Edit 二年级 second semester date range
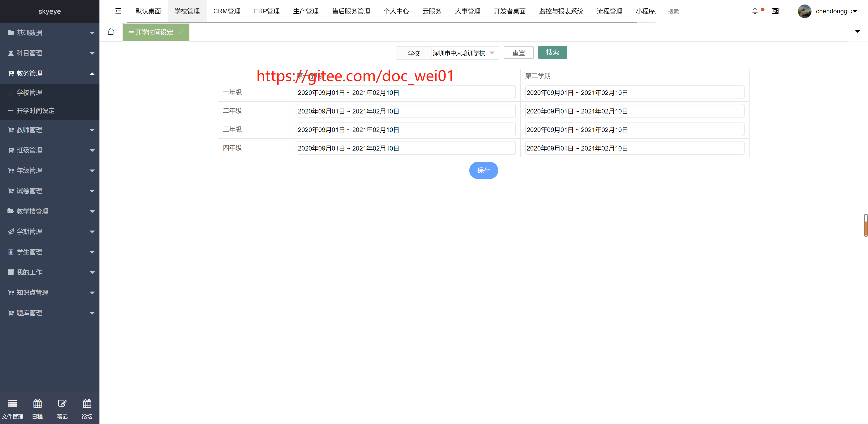 634,111
